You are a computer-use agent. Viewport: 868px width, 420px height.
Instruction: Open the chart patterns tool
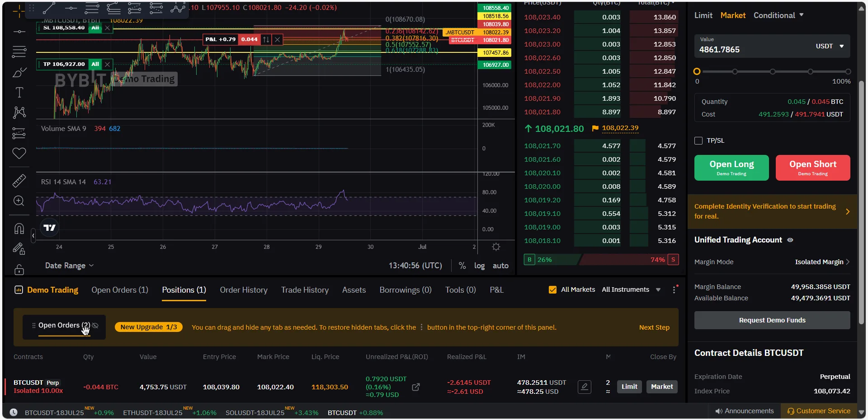(19, 112)
